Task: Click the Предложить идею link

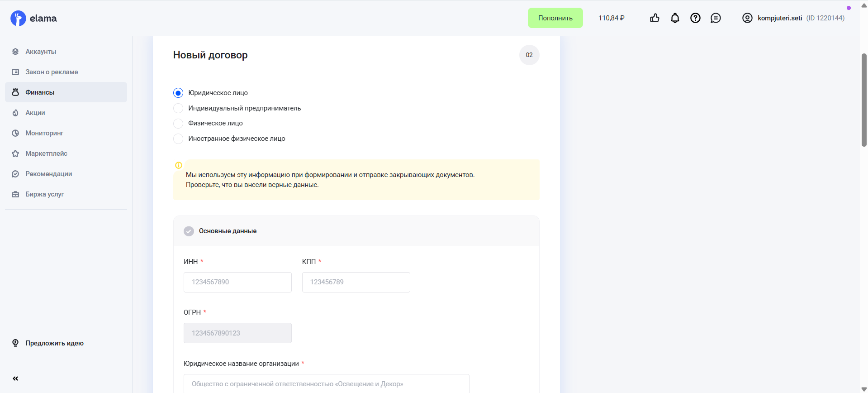Action: click(x=54, y=343)
